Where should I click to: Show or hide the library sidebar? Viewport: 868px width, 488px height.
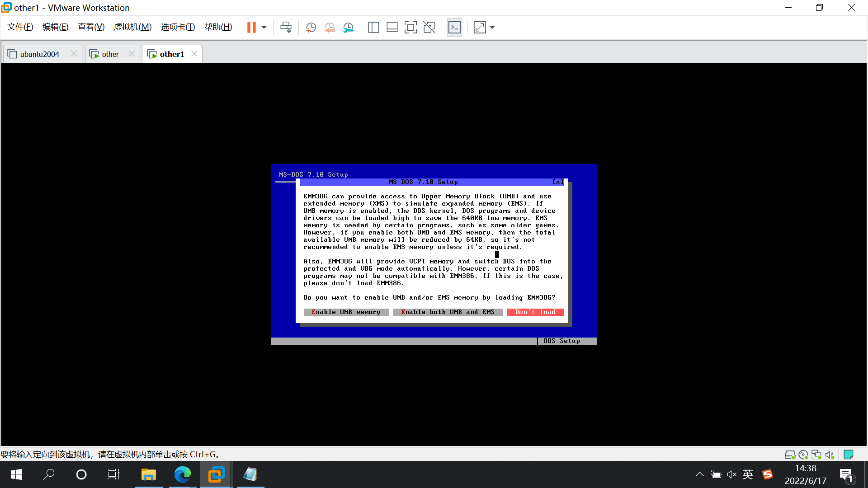click(373, 27)
